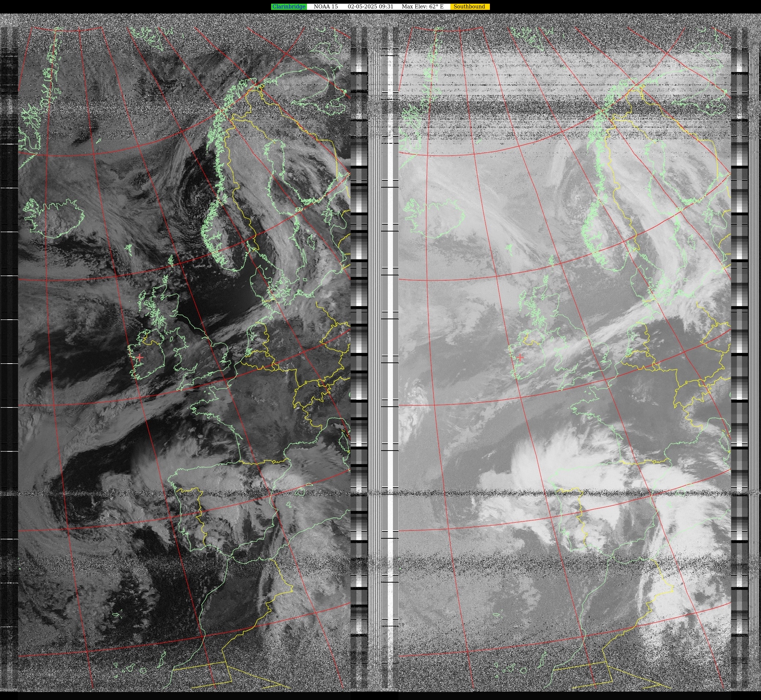
Task: Click the yellow Southbound direction label
Action: point(469,7)
